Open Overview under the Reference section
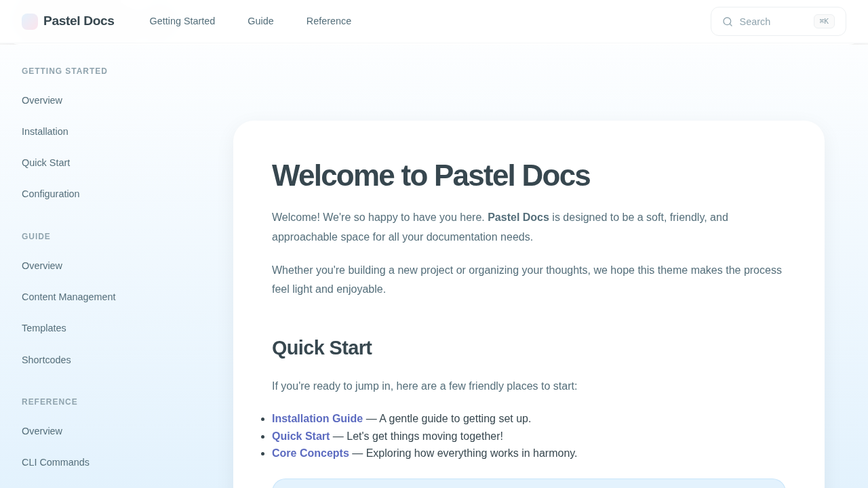Viewport: 868px width, 488px height. 42,431
